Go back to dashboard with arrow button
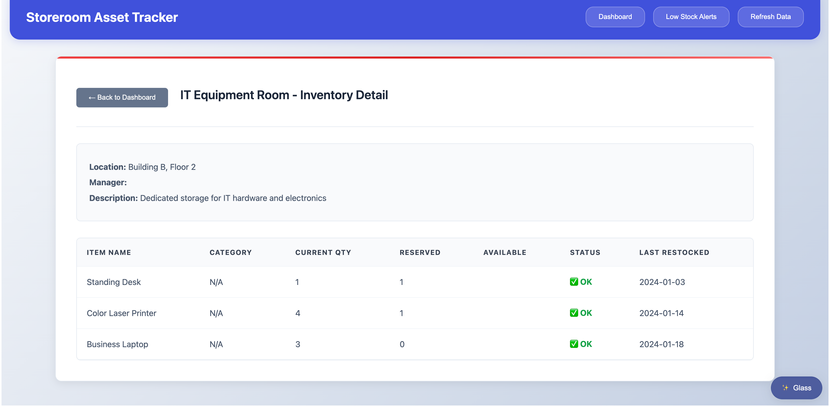 click(122, 97)
